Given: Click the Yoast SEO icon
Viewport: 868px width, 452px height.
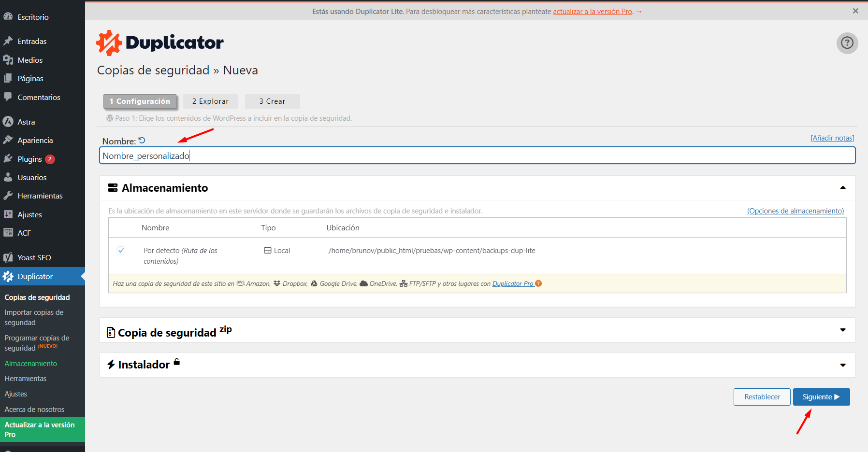Looking at the screenshot, I should (8, 257).
